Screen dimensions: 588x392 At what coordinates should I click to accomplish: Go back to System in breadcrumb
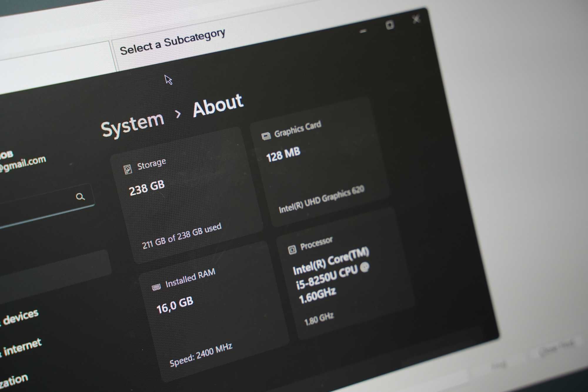click(x=132, y=125)
